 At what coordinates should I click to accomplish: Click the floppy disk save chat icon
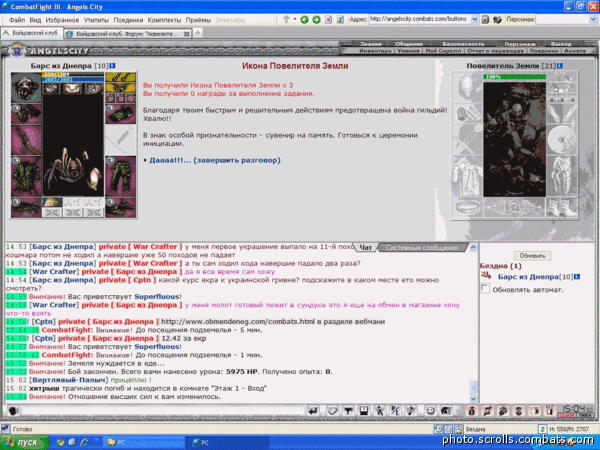click(x=364, y=411)
